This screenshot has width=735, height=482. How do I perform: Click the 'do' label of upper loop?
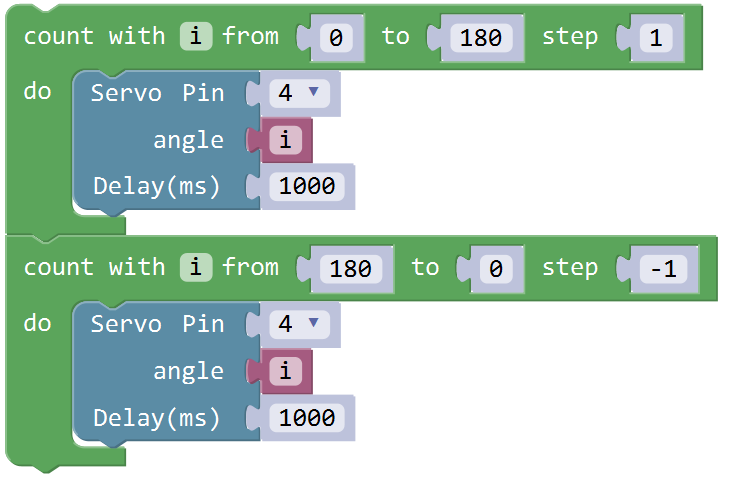tap(37, 93)
